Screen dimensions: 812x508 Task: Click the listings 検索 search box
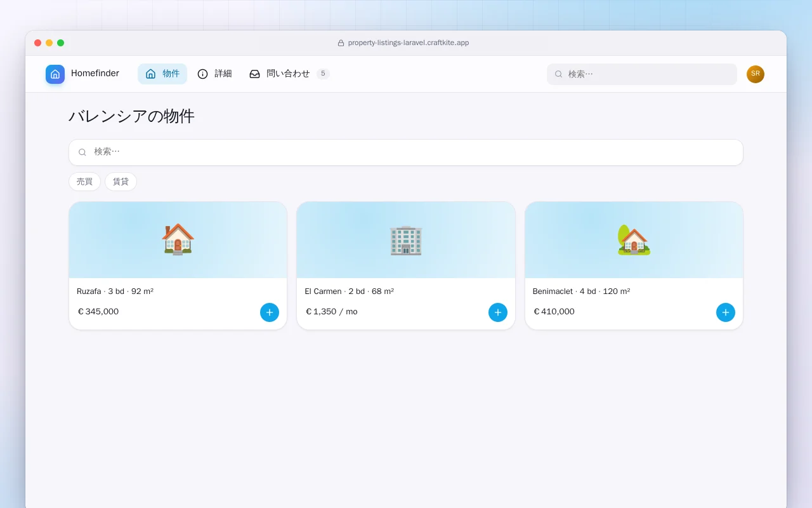point(406,152)
